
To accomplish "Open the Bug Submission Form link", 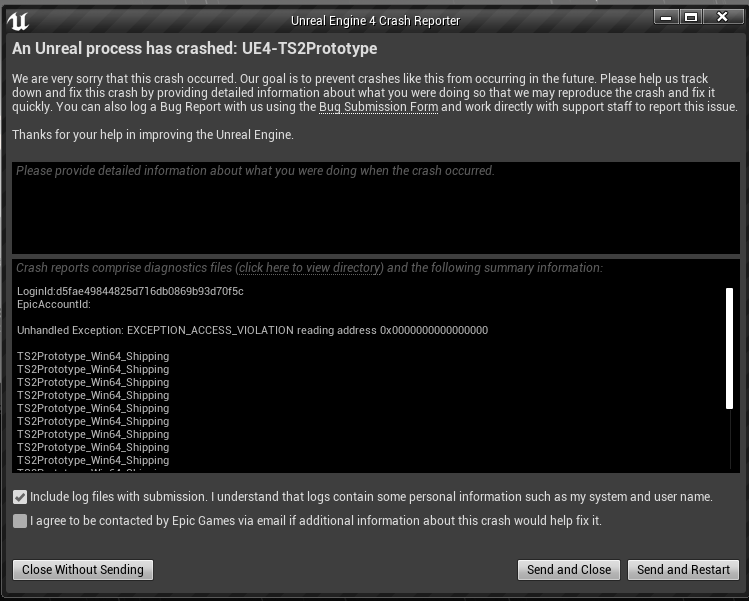I will click(378, 107).
